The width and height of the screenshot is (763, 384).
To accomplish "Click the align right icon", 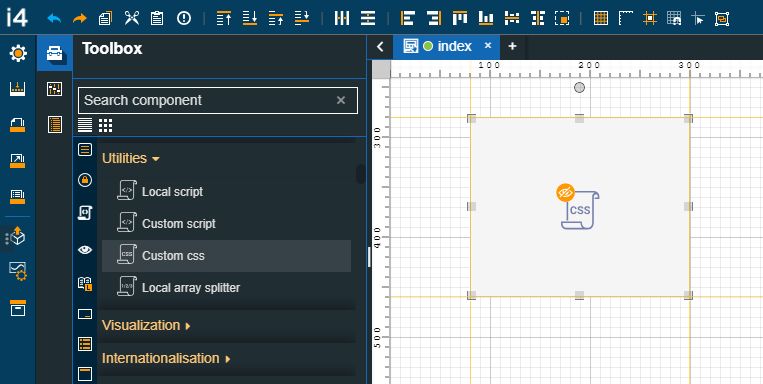I will click(434, 18).
